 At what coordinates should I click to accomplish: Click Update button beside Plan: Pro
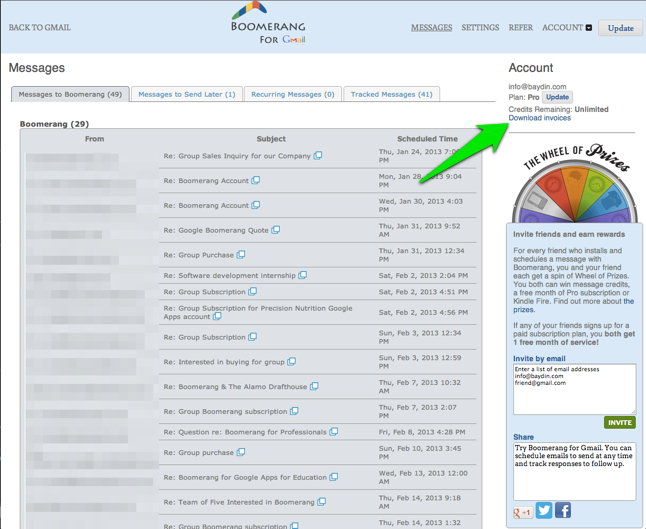(557, 97)
